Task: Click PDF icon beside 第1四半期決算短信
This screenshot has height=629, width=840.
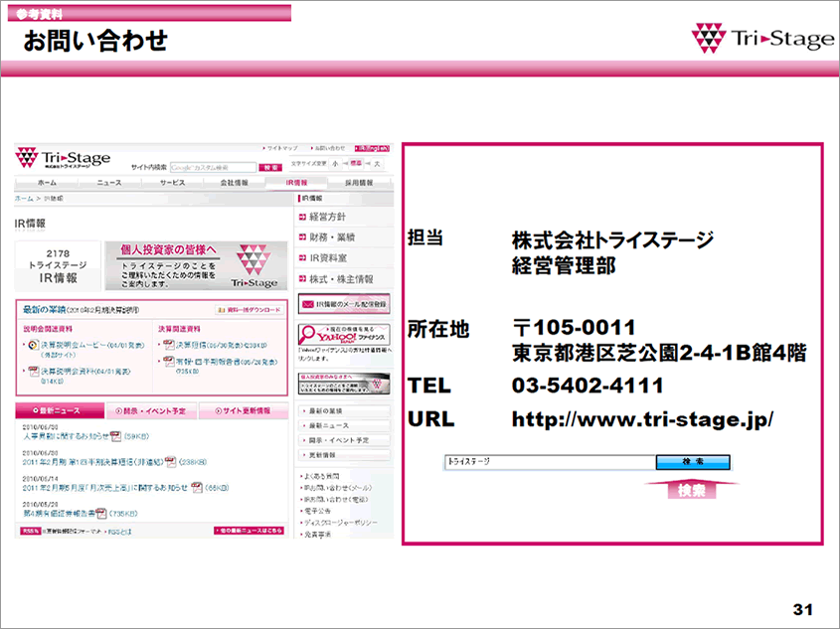Action: click(x=170, y=461)
